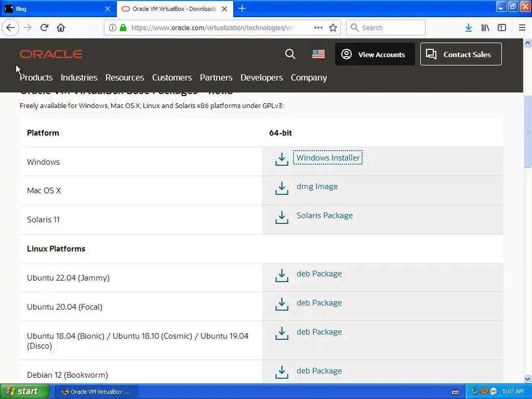Image resolution: width=532 pixels, height=399 pixels.
Task: Select the Mac OS X platform text
Action: click(44, 190)
